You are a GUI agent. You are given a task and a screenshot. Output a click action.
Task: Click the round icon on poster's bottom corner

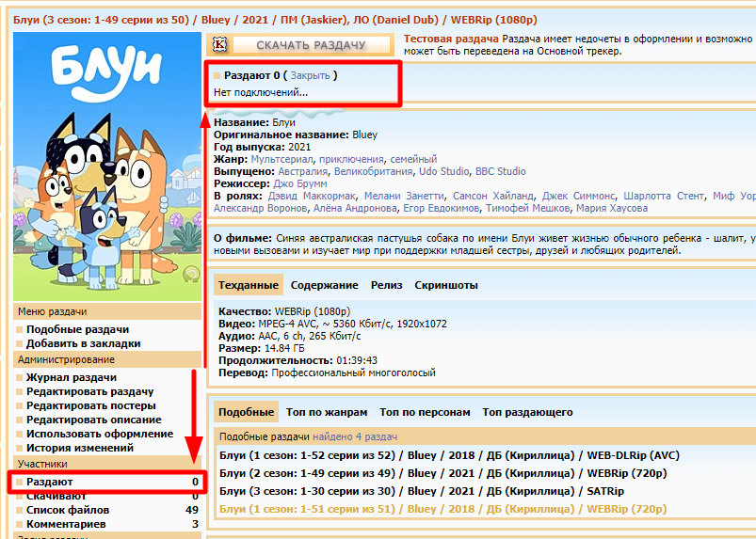point(191,274)
